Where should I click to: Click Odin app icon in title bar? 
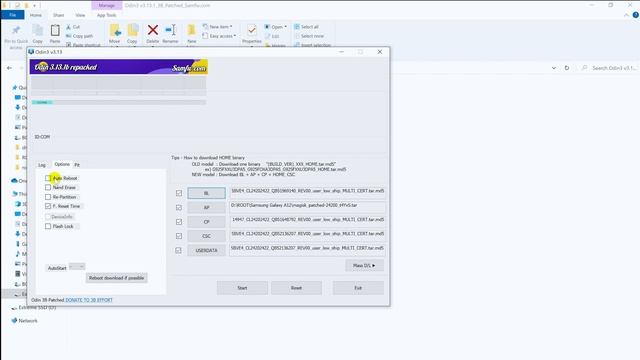pyautogui.click(x=31, y=52)
